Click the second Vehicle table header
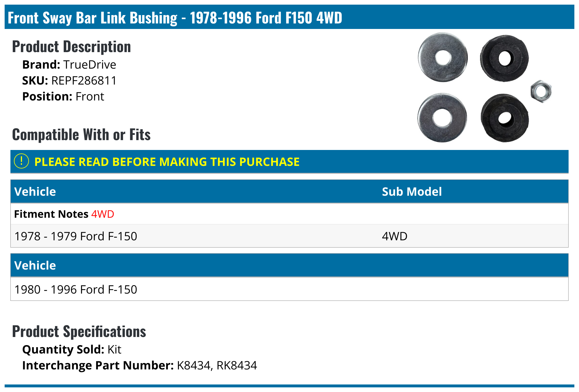 click(x=35, y=265)
